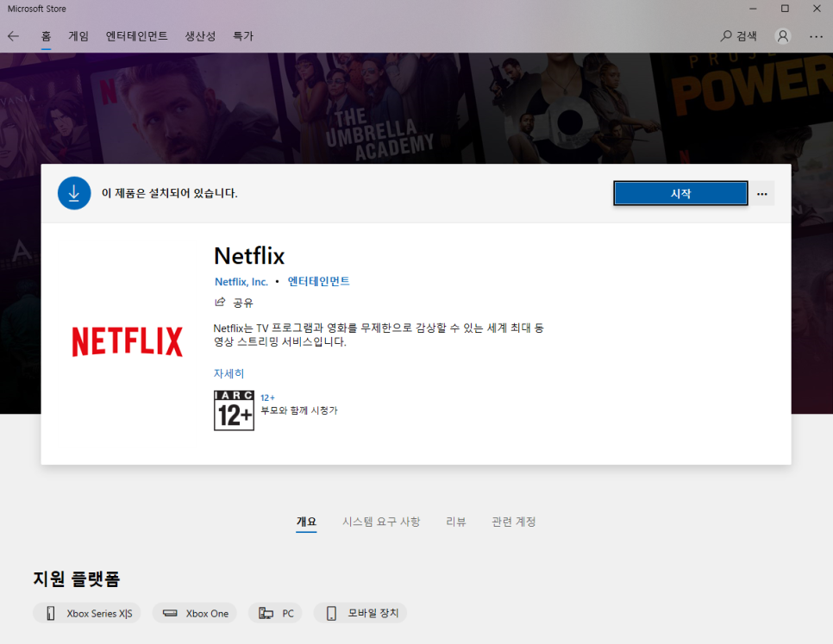
Task: Click the Xbox One platform label
Action: [207, 614]
